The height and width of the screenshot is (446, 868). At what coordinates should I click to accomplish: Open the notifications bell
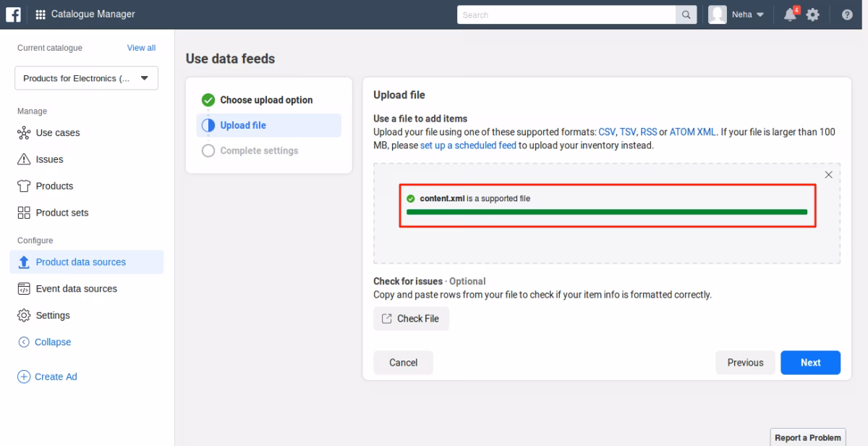tap(791, 14)
